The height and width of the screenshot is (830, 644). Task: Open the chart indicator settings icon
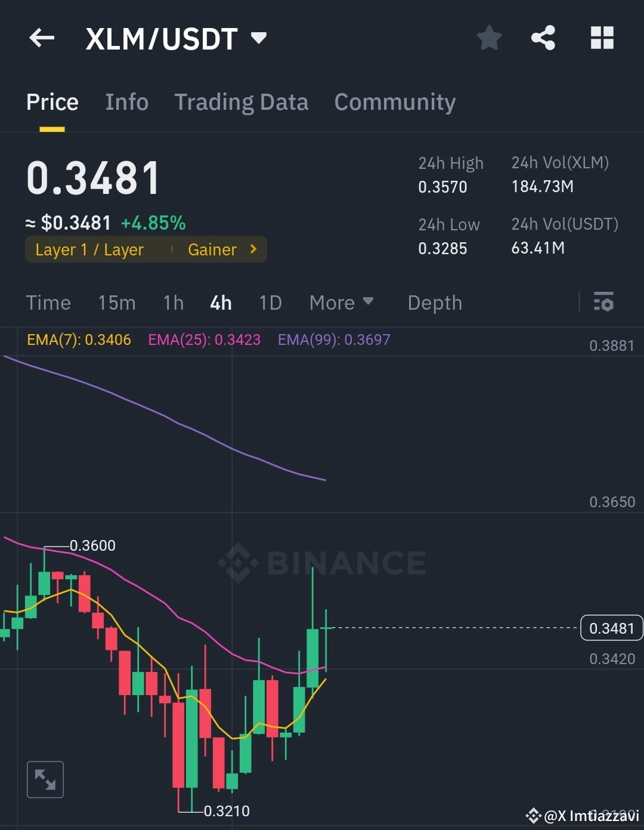[x=604, y=303]
